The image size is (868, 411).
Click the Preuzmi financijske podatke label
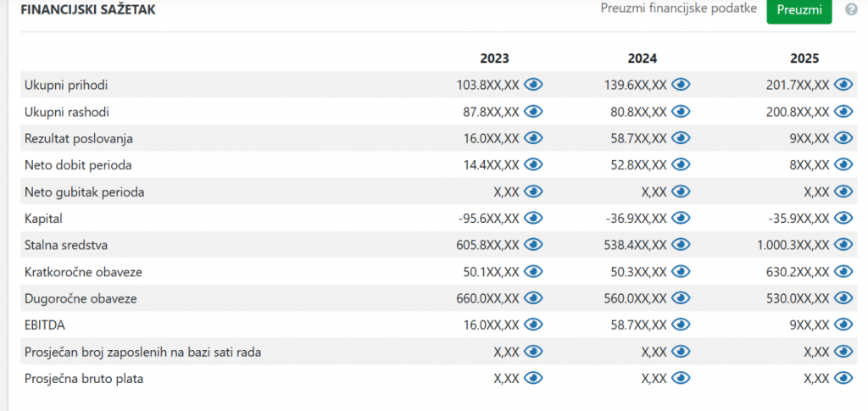679,9
